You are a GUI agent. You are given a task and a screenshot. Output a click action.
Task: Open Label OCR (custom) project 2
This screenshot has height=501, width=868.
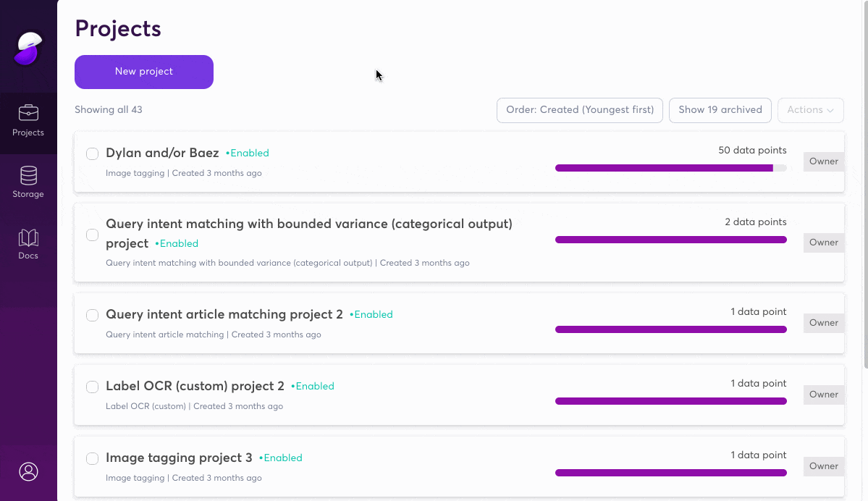[195, 386]
